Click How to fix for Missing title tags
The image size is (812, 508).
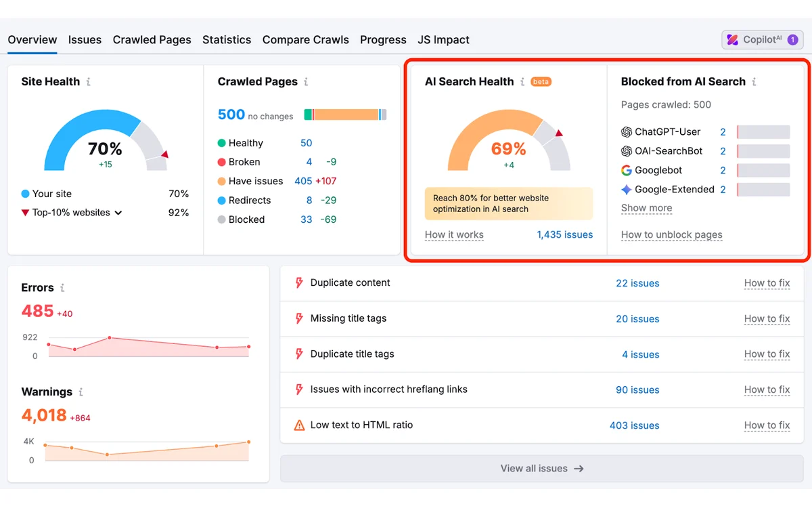tap(767, 319)
